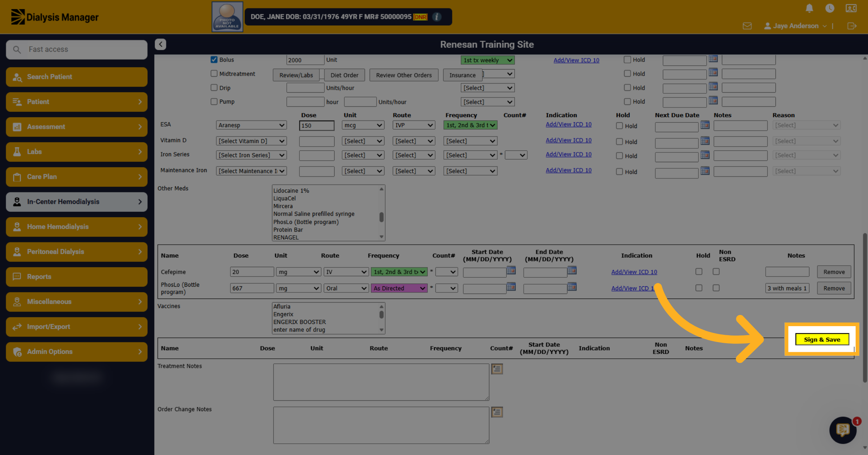Viewport: 868px width, 455px height.
Task: Uncheck the Bolus checkbox
Action: (214, 60)
